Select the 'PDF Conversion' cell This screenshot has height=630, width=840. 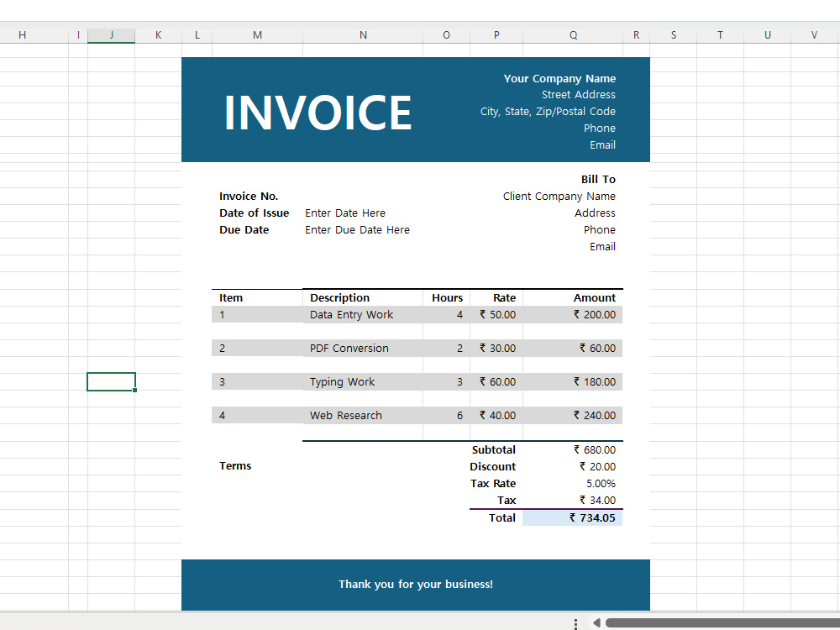pyautogui.click(x=349, y=349)
